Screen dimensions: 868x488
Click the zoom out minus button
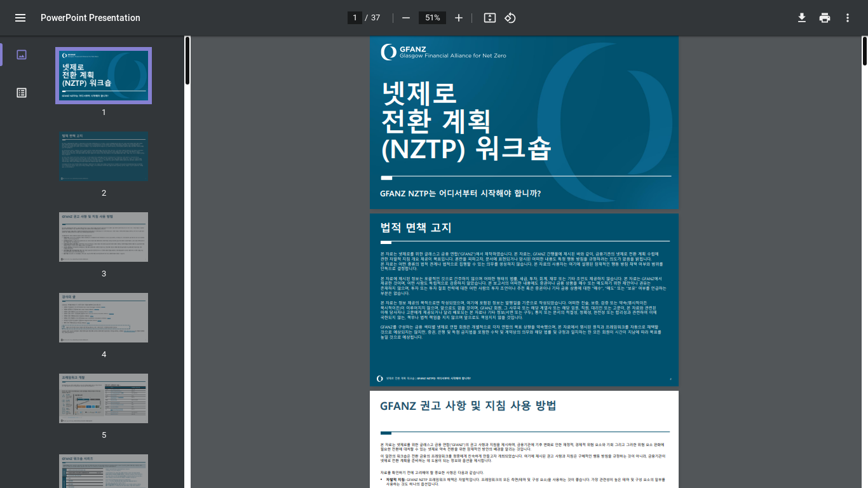point(406,18)
